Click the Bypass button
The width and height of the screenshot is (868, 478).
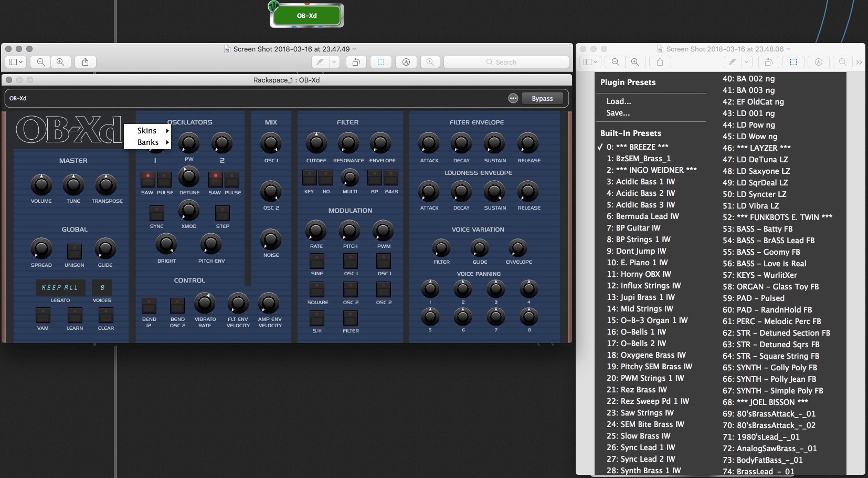[542, 98]
